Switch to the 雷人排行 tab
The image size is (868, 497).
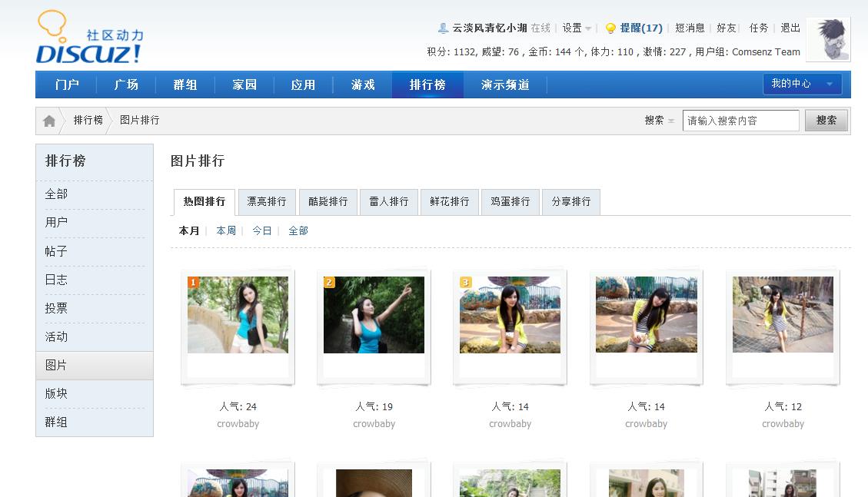coord(388,202)
